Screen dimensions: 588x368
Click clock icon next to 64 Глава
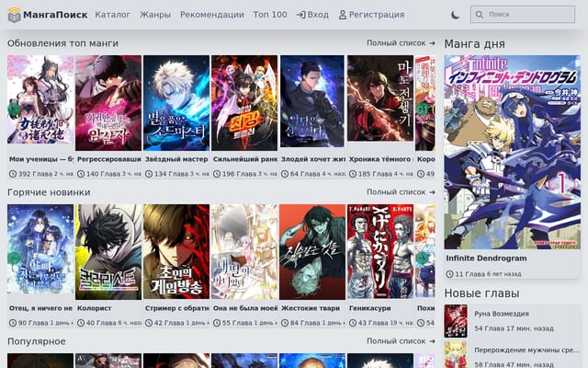pos(285,174)
